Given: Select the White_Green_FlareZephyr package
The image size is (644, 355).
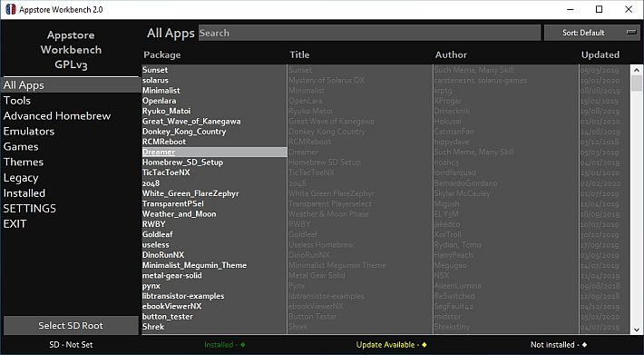Looking at the screenshot, I should (x=214, y=193).
